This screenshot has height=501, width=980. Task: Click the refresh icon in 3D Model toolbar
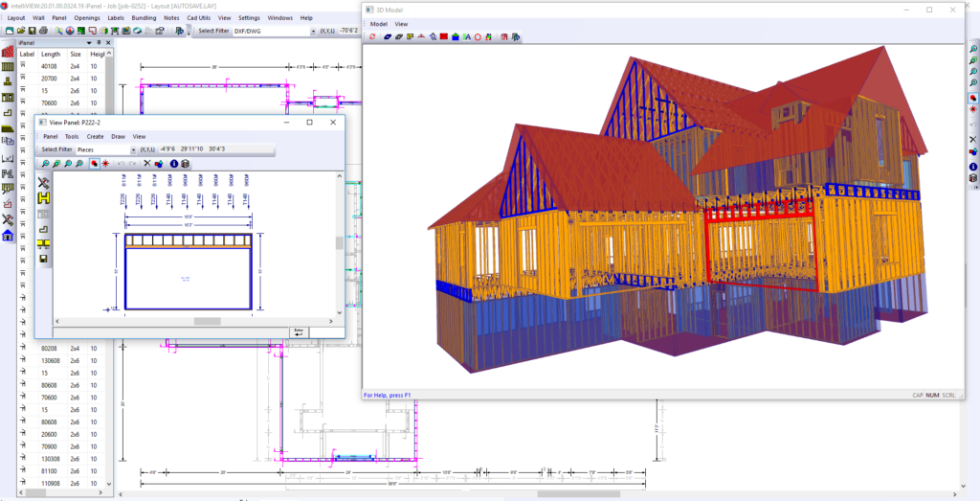click(x=372, y=36)
